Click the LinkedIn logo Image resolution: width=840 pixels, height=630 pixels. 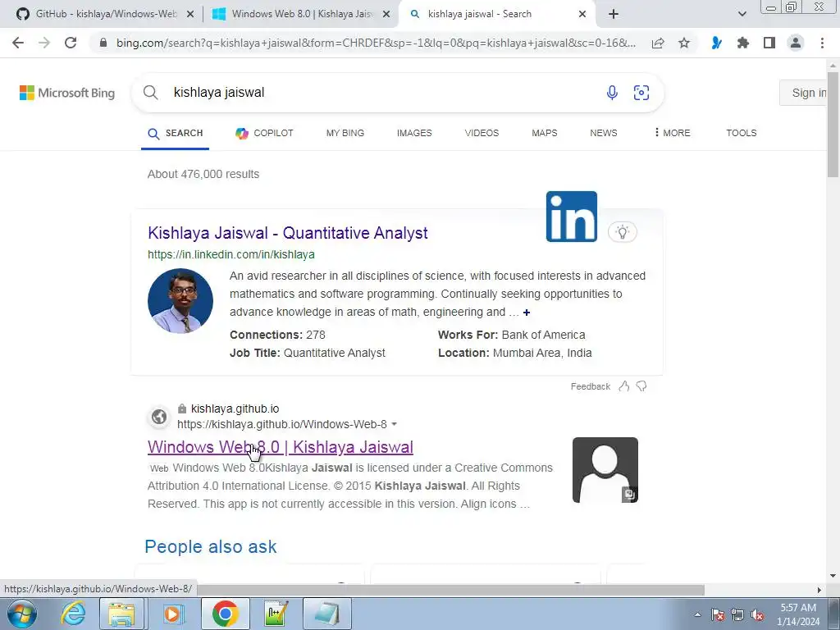[572, 217]
